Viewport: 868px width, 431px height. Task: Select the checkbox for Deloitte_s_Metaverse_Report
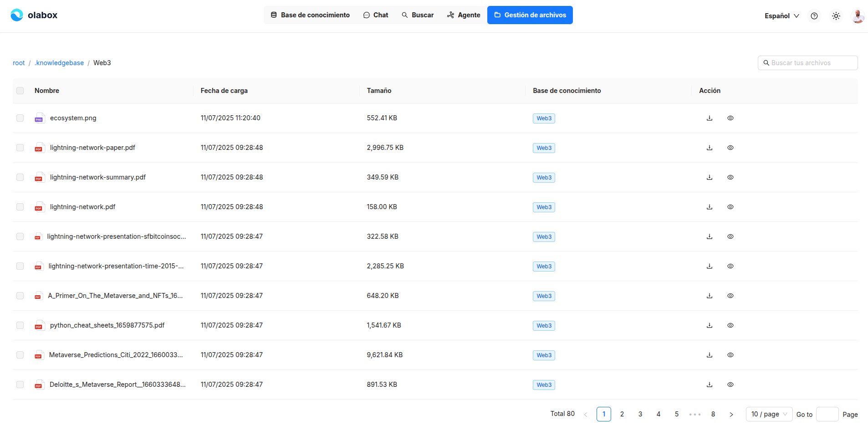tap(20, 384)
